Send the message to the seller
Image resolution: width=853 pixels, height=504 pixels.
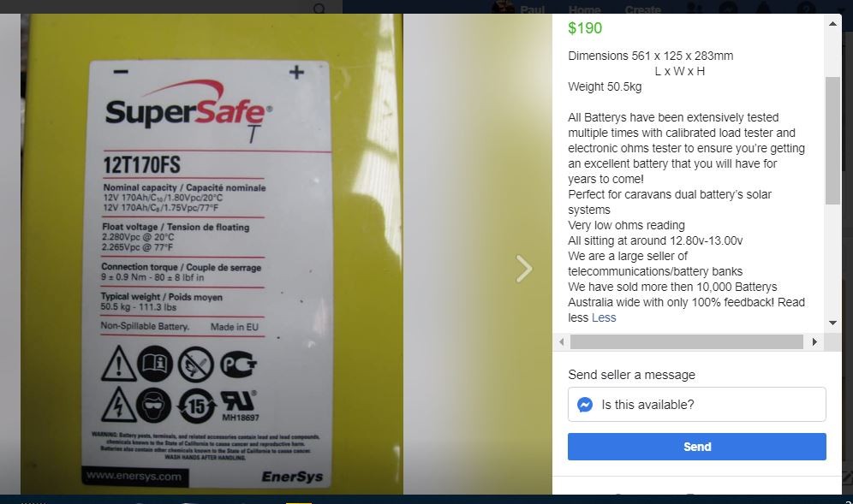coord(697,447)
